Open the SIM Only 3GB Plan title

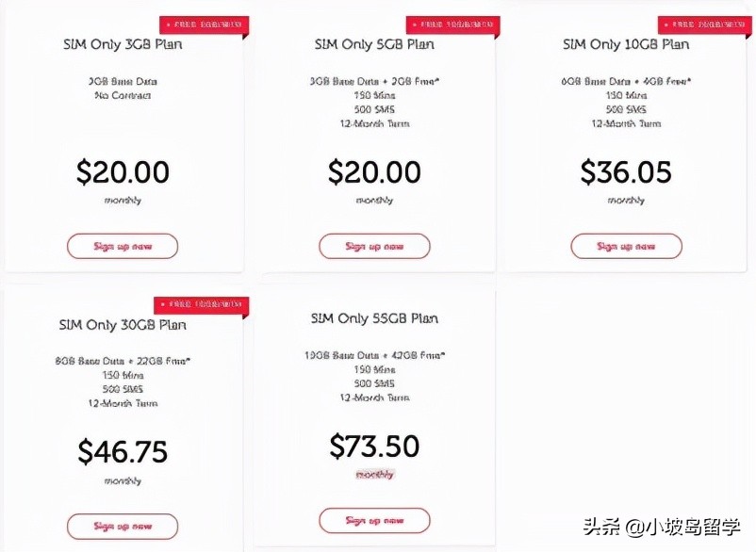click(123, 44)
